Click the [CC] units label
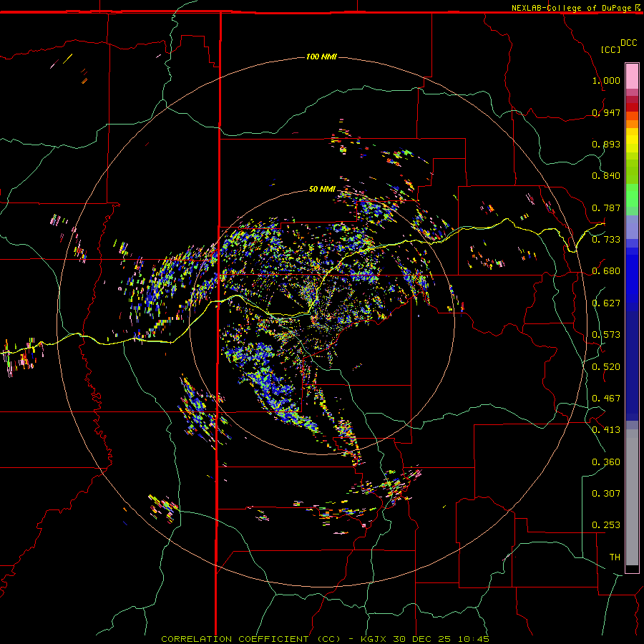Image resolution: width=644 pixels, height=644 pixels. tap(610, 49)
